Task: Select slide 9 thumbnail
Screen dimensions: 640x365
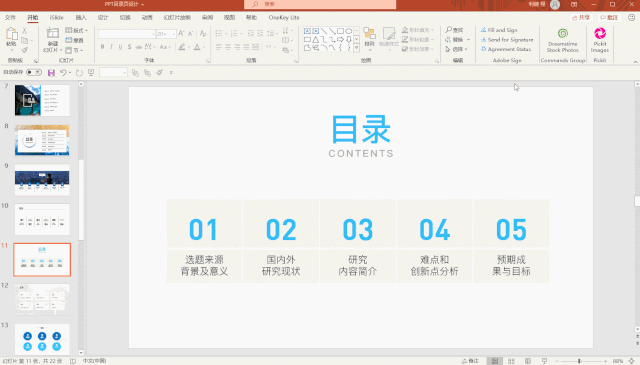Action: click(x=42, y=180)
